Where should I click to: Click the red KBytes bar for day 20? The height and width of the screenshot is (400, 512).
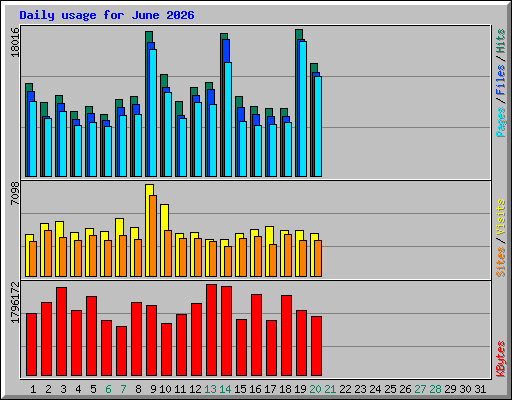316,346
